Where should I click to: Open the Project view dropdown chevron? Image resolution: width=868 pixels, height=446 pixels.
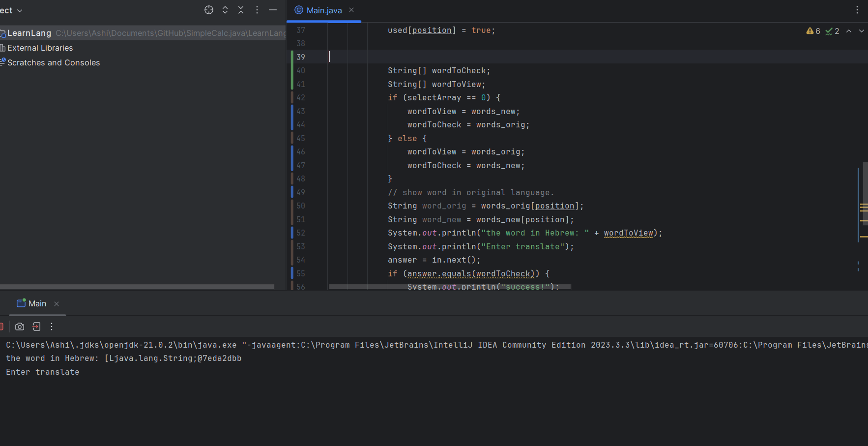[20, 10]
